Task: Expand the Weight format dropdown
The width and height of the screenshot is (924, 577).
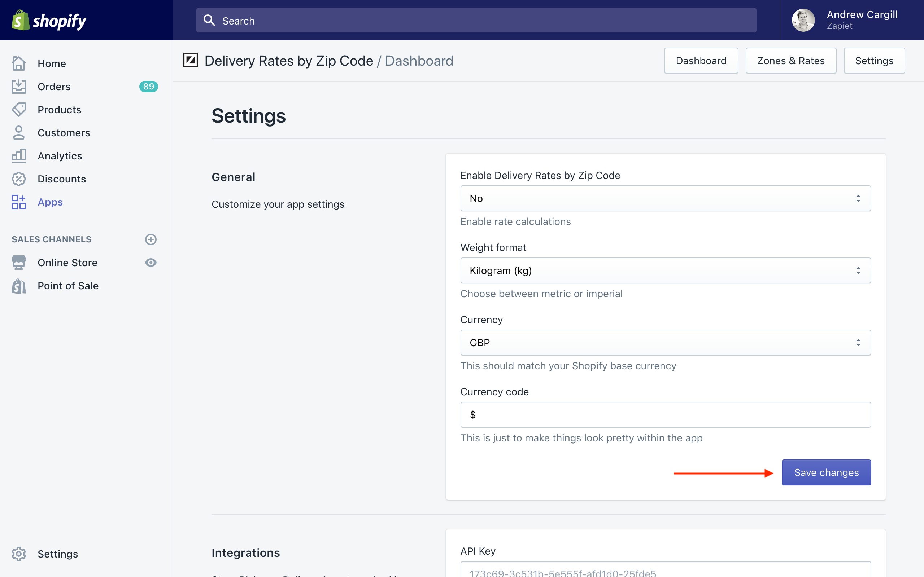Action: tap(665, 270)
